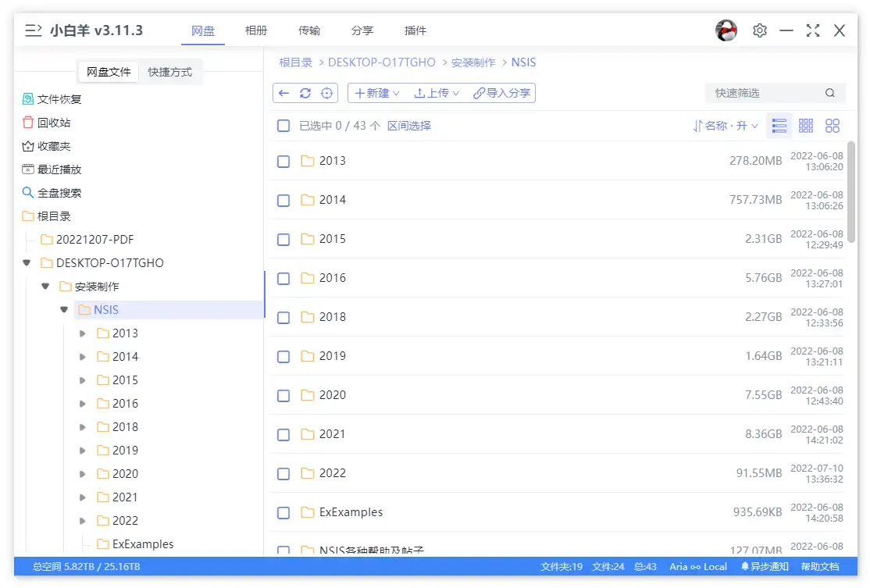Refresh the current folder listing
Image resolution: width=870 pixels, height=588 pixels.
tap(305, 92)
